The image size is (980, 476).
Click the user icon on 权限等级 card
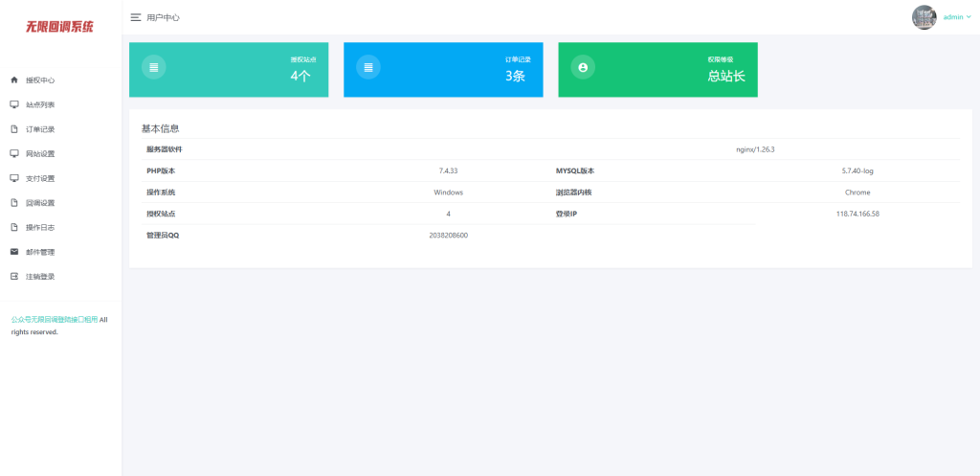(583, 68)
